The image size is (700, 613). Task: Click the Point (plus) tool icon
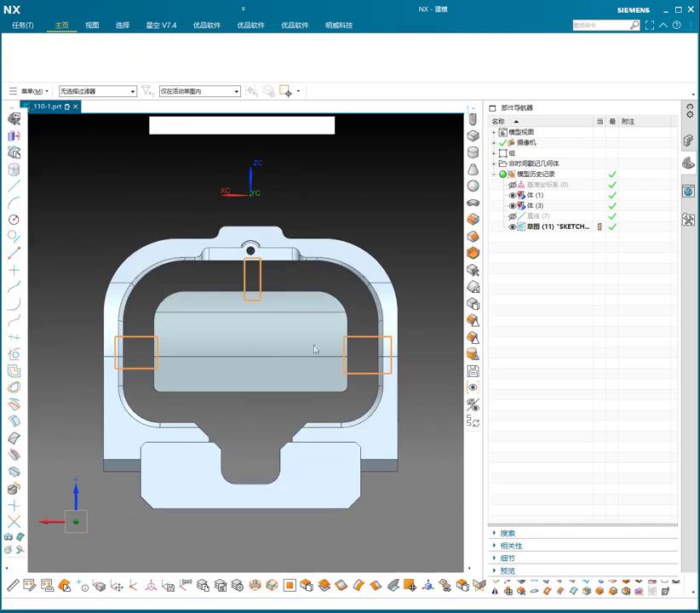14,270
